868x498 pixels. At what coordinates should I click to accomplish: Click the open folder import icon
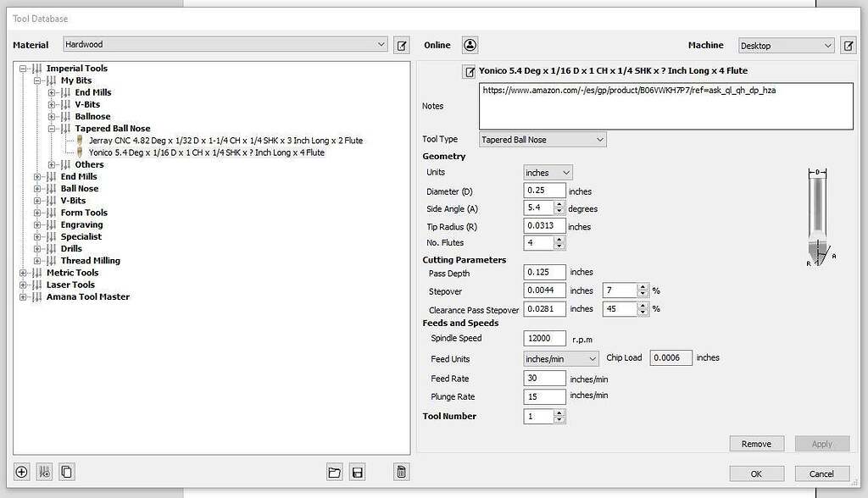tap(335, 473)
